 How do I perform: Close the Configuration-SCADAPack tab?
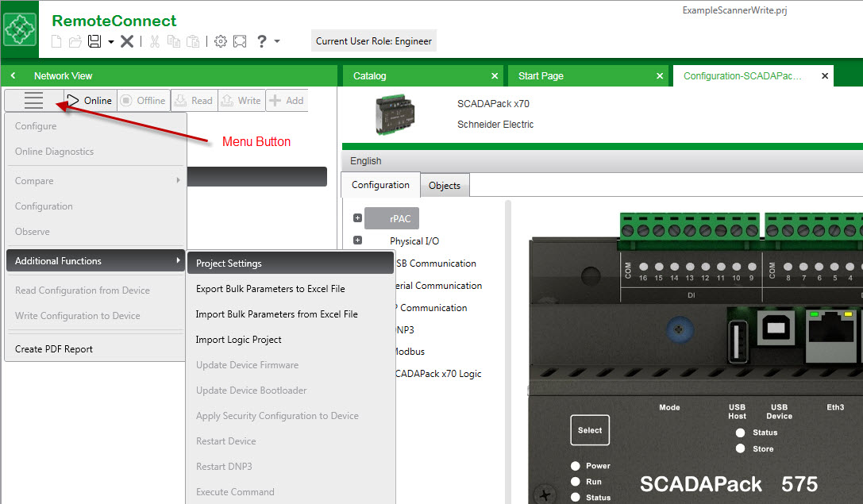tap(824, 76)
